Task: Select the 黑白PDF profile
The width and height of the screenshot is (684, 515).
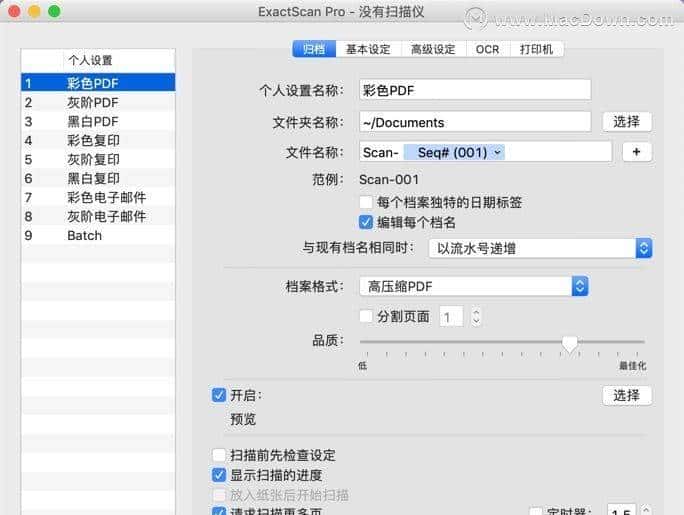Action: 98,121
